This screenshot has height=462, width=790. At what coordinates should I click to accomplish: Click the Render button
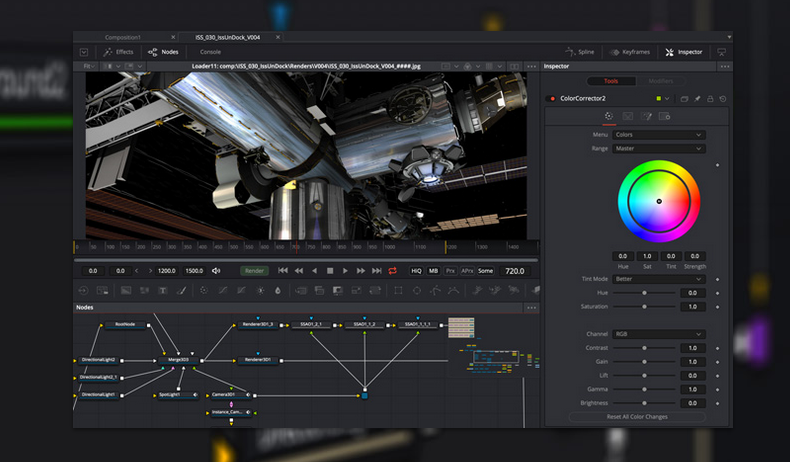254,271
